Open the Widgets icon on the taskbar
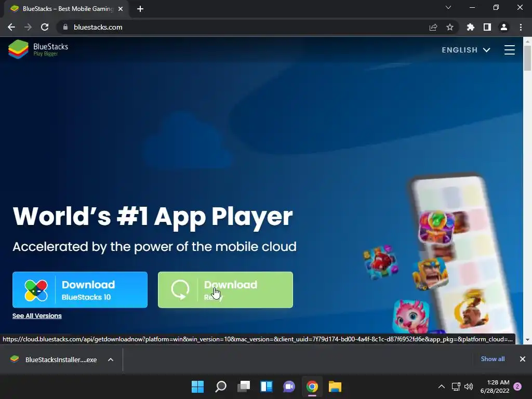This screenshot has height=399, width=532. (x=267, y=387)
